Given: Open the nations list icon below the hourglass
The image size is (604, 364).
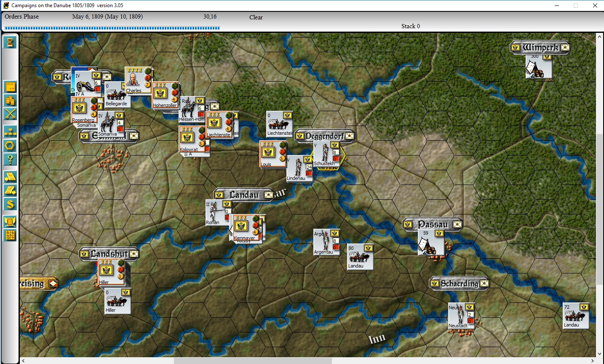Looking at the screenshot, I should click(10, 87).
